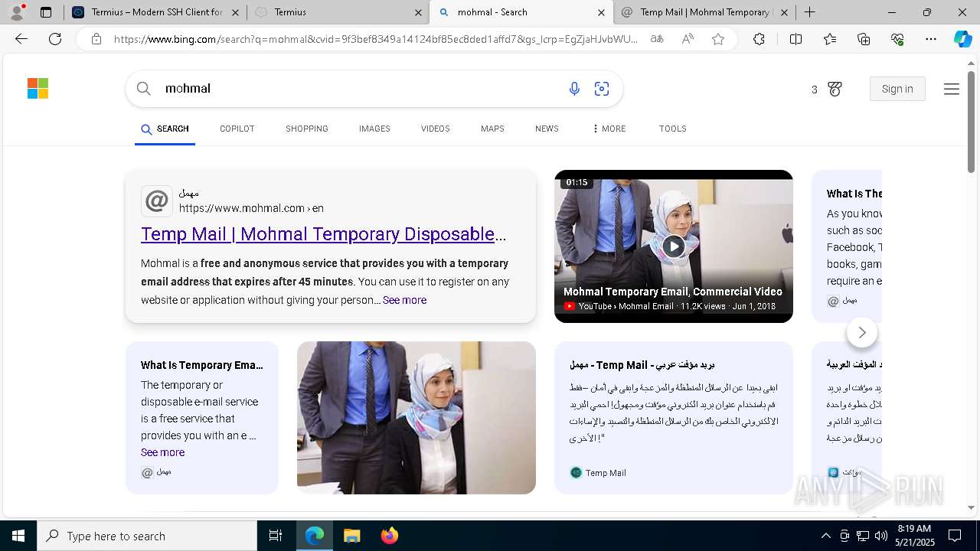
Task: Open a new browser tab
Action: click(809, 12)
